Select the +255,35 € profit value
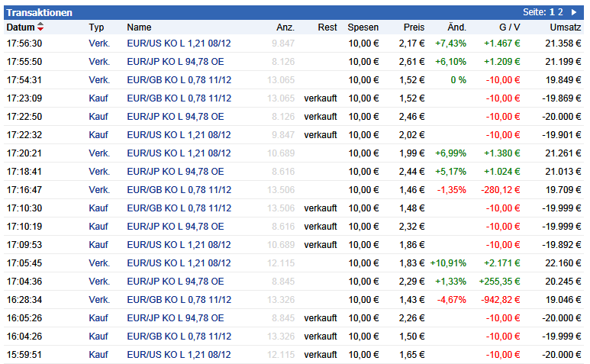This screenshot has height=364, width=590. tap(499, 282)
